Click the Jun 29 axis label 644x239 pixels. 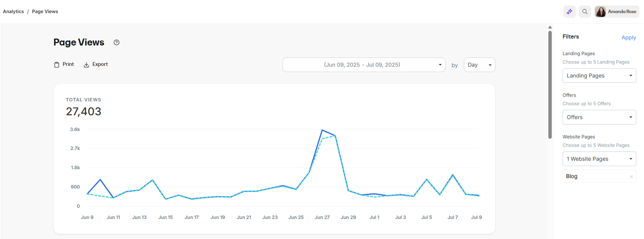pyautogui.click(x=348, y=217)
